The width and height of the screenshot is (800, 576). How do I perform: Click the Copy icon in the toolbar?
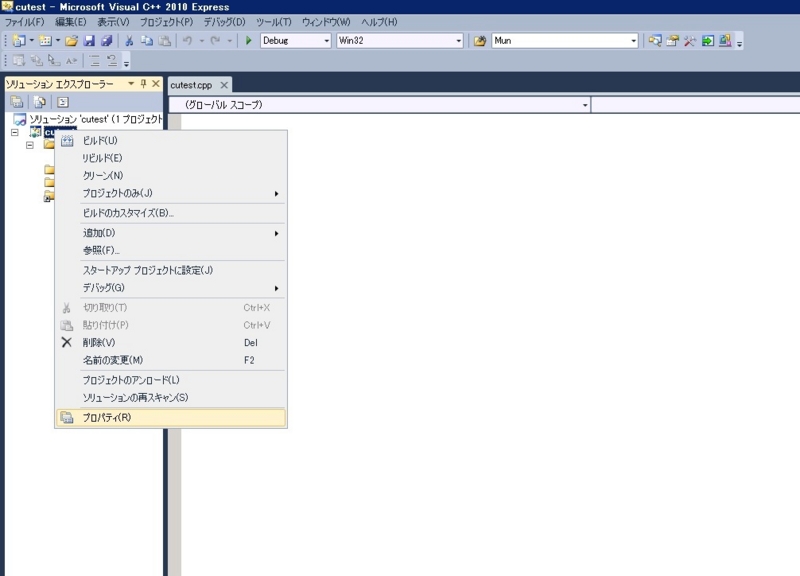pos(146,41)
